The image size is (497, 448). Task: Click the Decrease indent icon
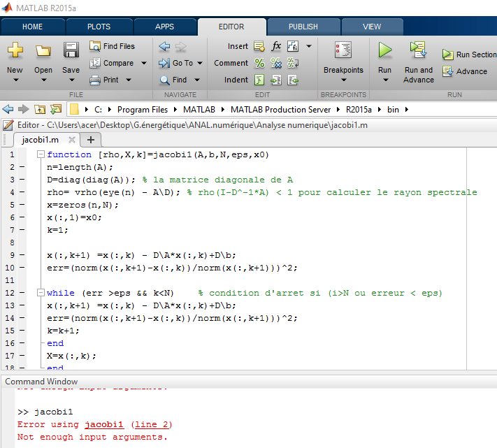pos(293,80)
